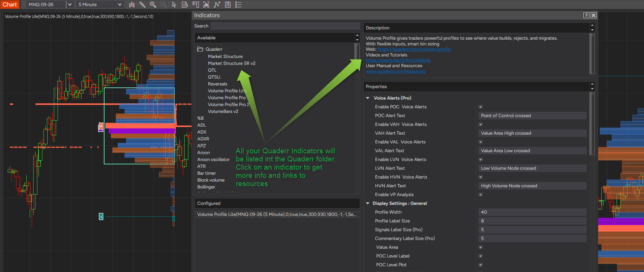Collapse Display Settings : General section

pyautogui.click(x=368, y=203)
